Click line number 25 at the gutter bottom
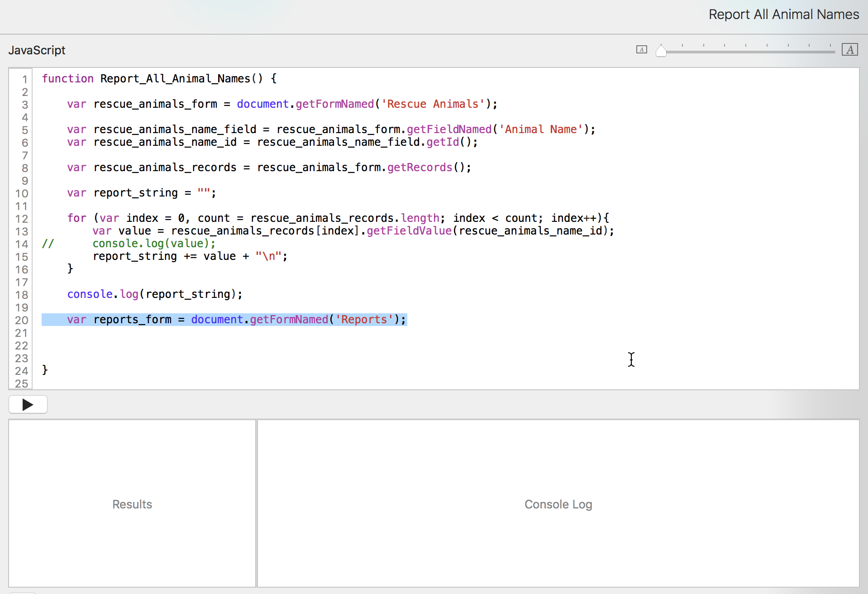 21,384
